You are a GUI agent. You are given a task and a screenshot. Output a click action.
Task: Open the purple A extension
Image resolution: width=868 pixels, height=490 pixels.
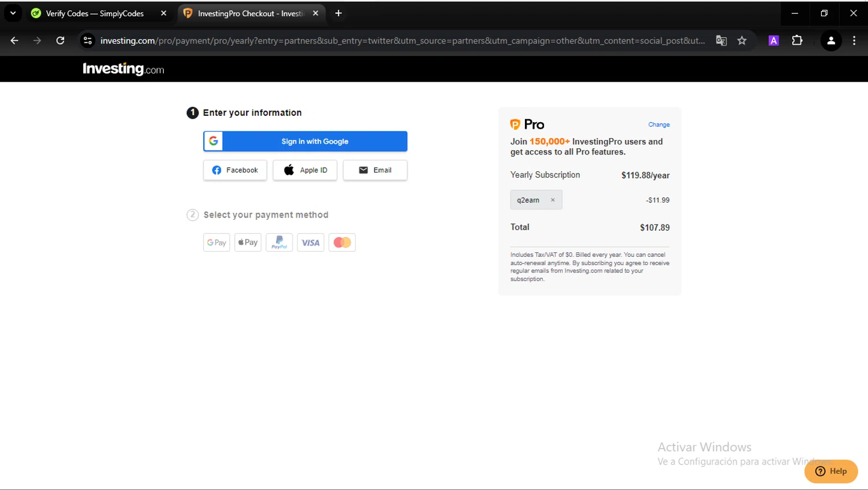774,40
